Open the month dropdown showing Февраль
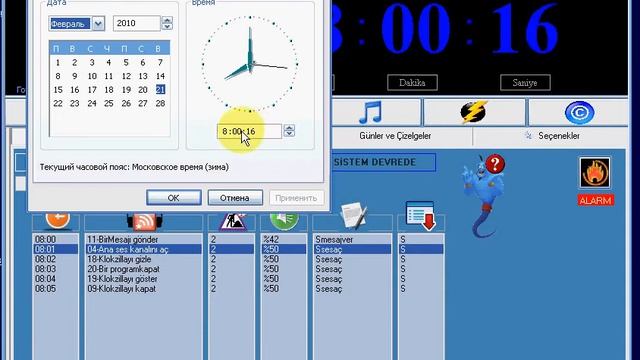The width and height of the screenshot is (640, 360). pyautogui.click(x=98, y=24)
